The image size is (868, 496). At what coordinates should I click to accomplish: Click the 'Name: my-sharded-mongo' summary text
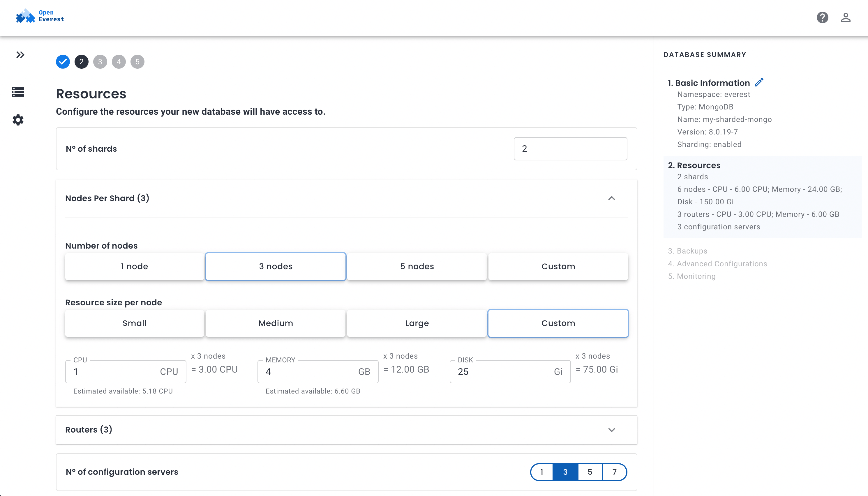724,120
